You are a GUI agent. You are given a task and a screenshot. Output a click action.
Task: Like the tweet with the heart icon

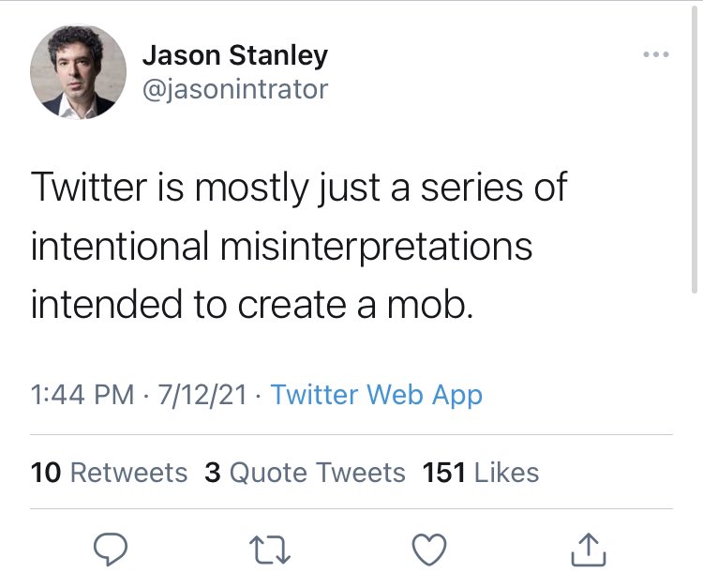(x=430, y=550)
